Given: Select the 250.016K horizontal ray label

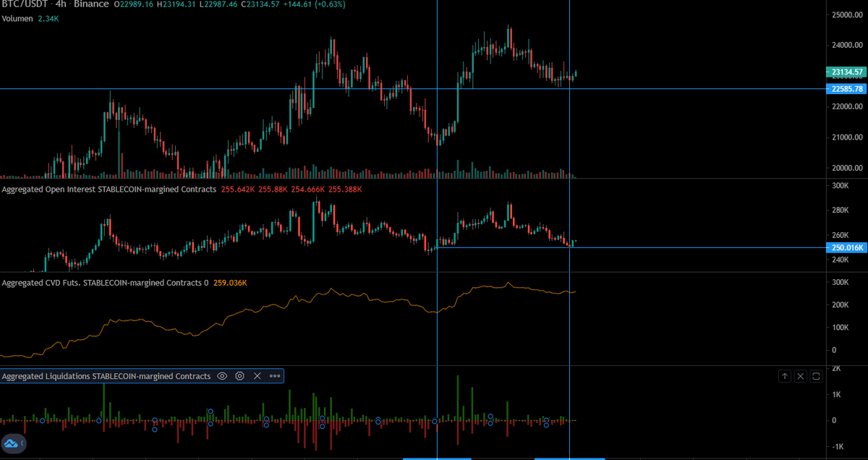Looking at the screenshot, I should click(845, 248).
